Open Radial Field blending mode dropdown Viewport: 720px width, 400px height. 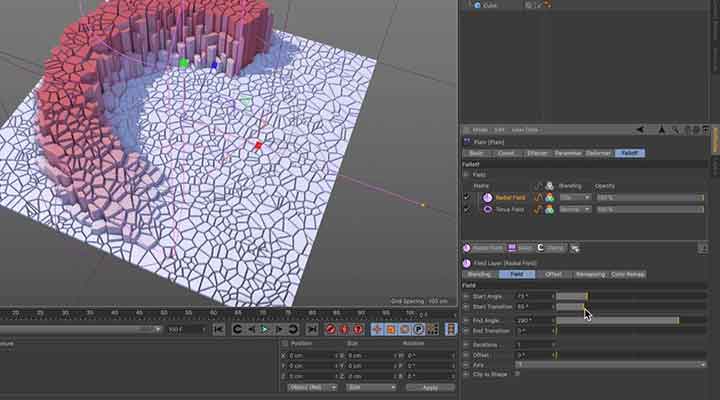575,197
